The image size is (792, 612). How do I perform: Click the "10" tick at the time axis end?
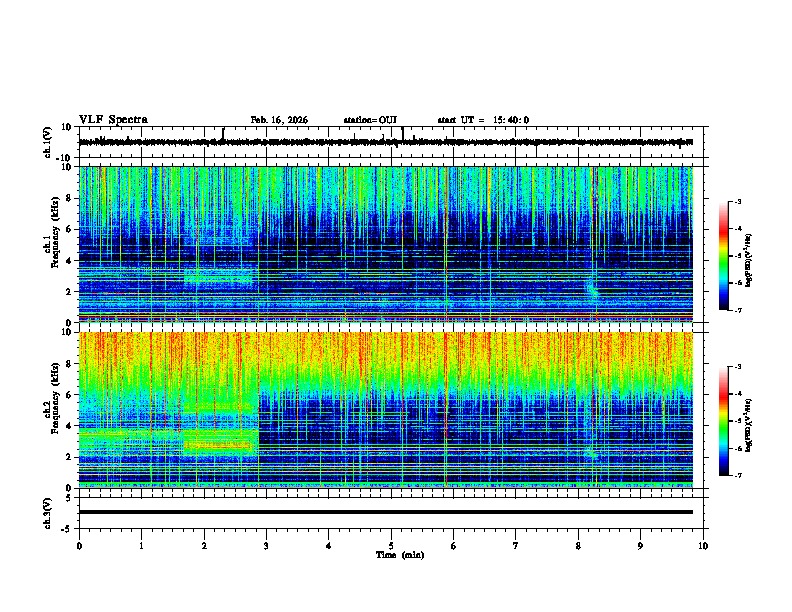click(x=703, y=546)
